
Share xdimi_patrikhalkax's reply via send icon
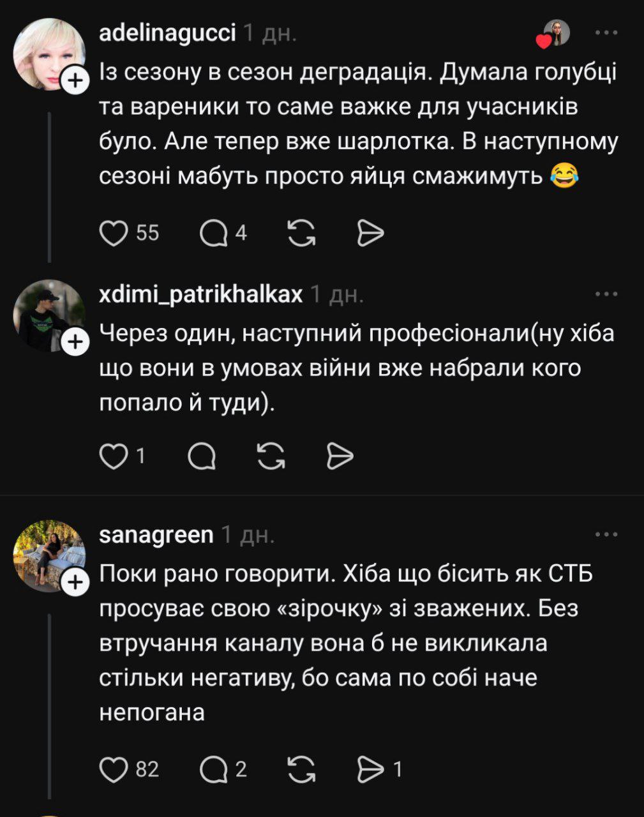click(x=340, y=456)
